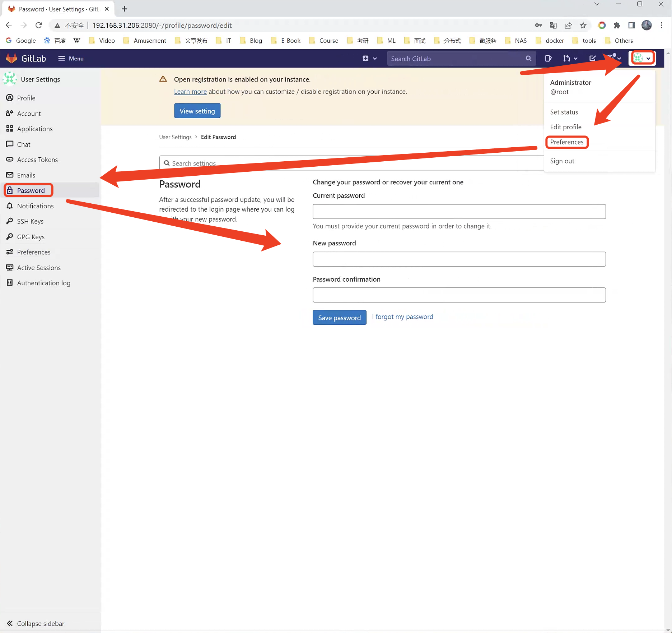Click the To-Do List checkmark icon
672x633 pixels.
[x=593, y=59]
